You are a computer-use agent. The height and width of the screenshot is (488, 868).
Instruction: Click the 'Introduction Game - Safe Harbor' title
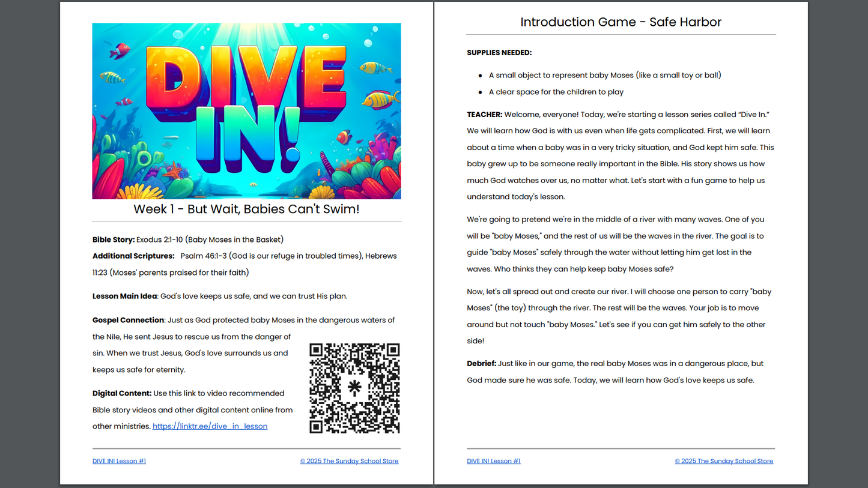[621, 22]
